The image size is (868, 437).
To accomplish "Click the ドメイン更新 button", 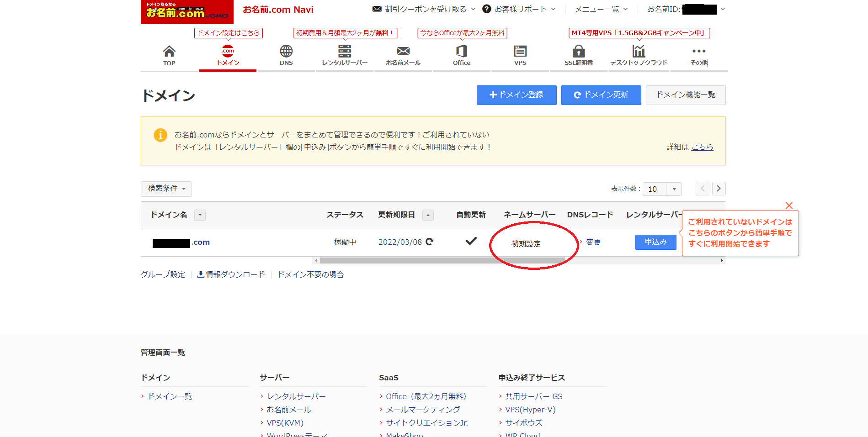I will click(601, 95).
